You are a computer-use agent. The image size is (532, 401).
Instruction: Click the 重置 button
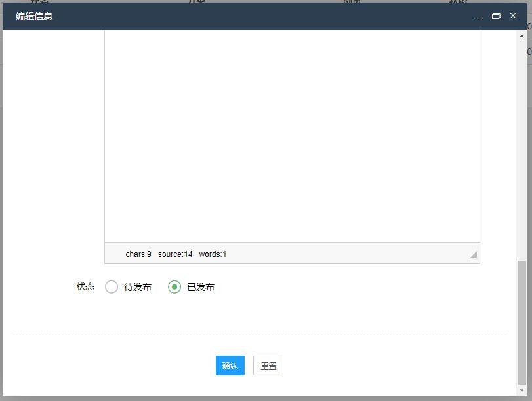(x=268, y=366)
